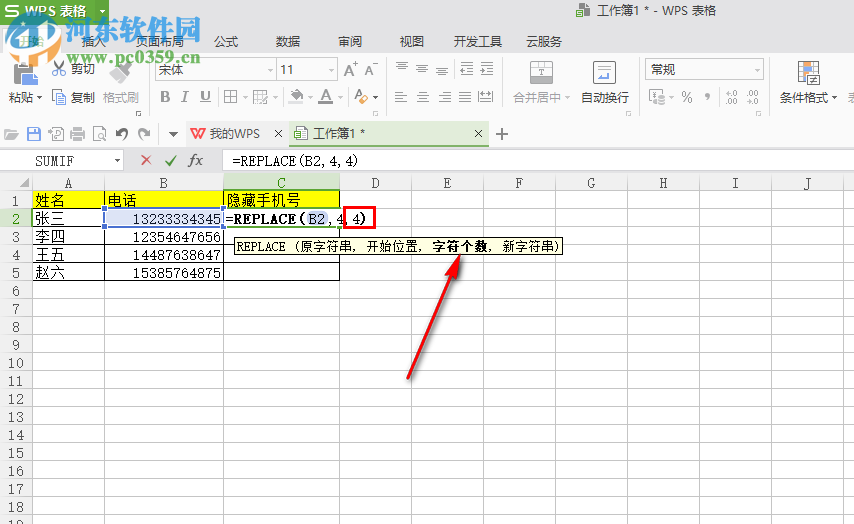854x524 pixels.
Task: Click the font color A swatch
Action: [326, 97]
